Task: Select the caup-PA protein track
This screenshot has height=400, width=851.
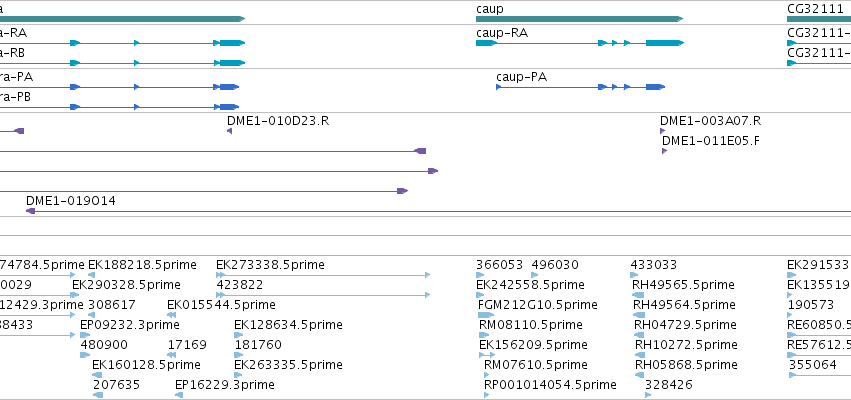Action: (x=580, y=87)
